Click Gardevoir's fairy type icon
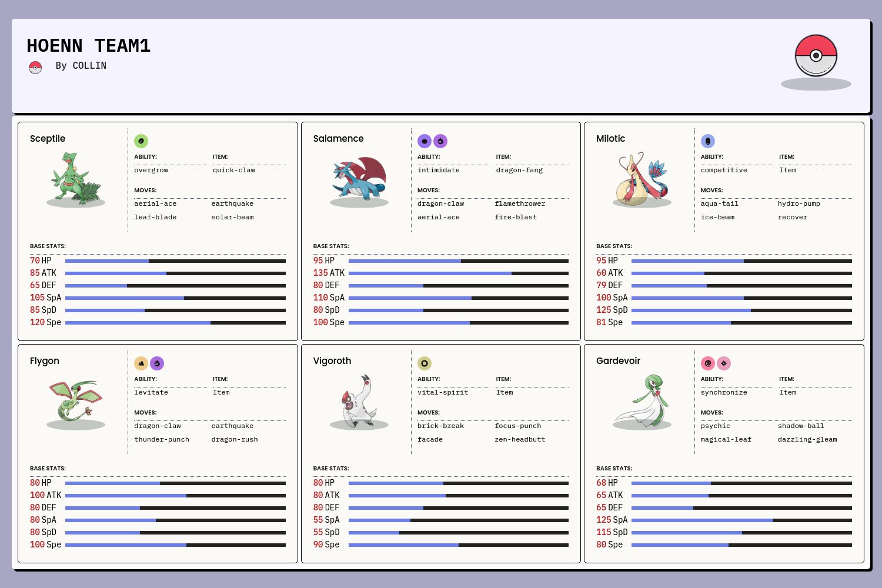Viewport: 882px width, 588px height. pyautogui.click(x=724, y=363)
